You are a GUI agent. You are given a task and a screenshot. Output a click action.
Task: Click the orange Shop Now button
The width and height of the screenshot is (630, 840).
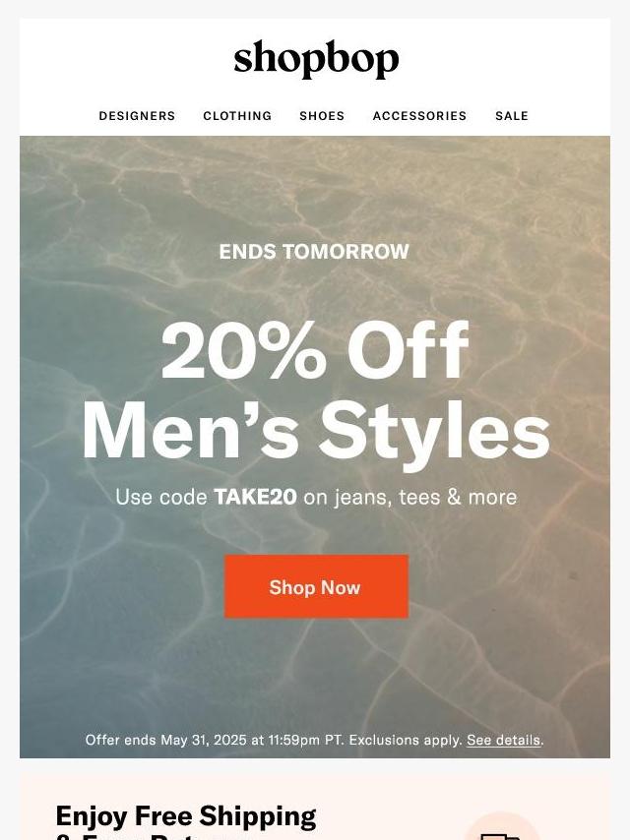coord(316,586)
